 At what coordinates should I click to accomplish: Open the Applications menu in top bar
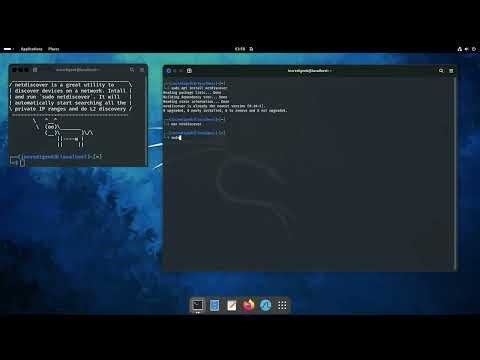tap(32, 49)
